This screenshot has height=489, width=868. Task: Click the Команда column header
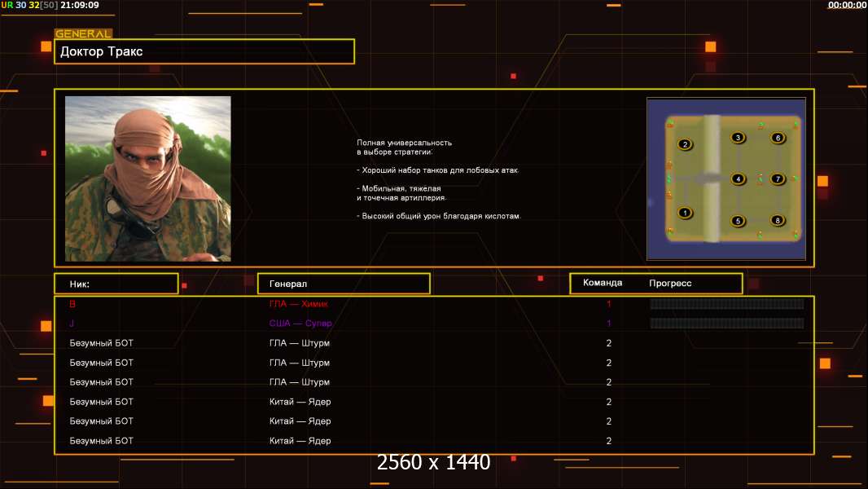click(x=603, y=283)
